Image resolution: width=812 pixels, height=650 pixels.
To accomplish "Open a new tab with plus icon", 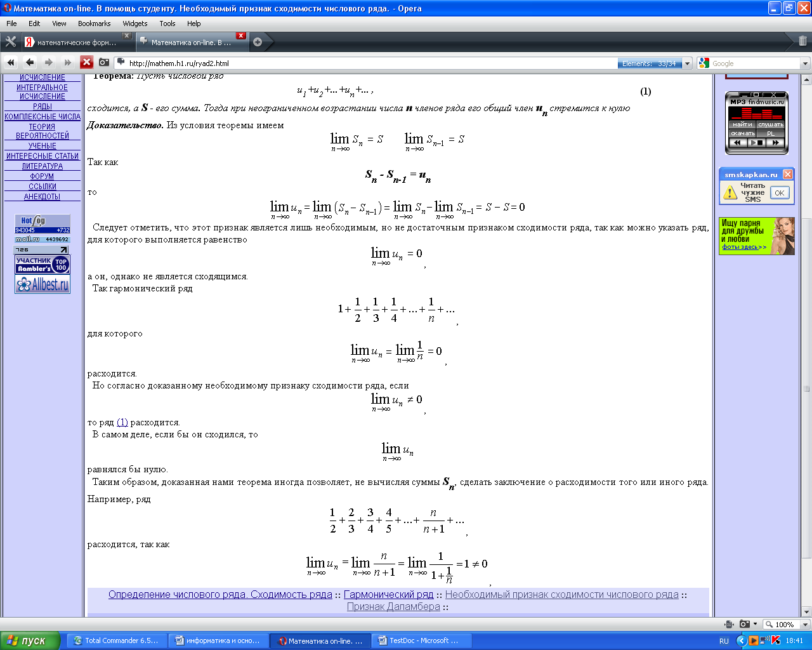I will [258, 43].
